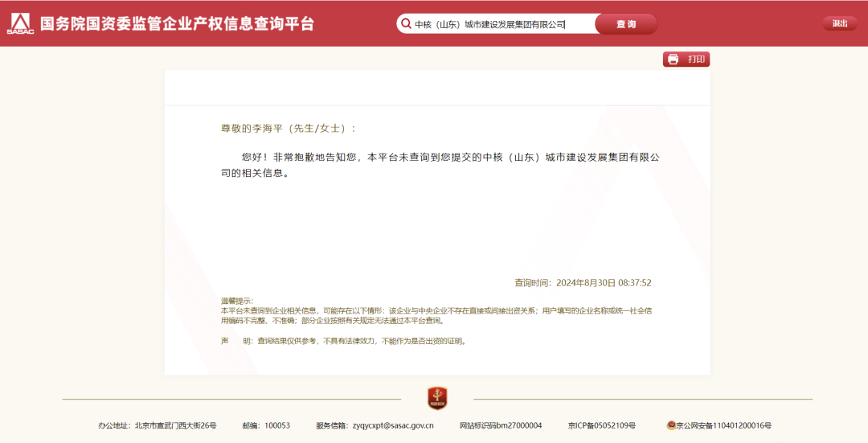Click the 打印 print button
This screenshot has width=868, height=443.
[x=686, y=59]
